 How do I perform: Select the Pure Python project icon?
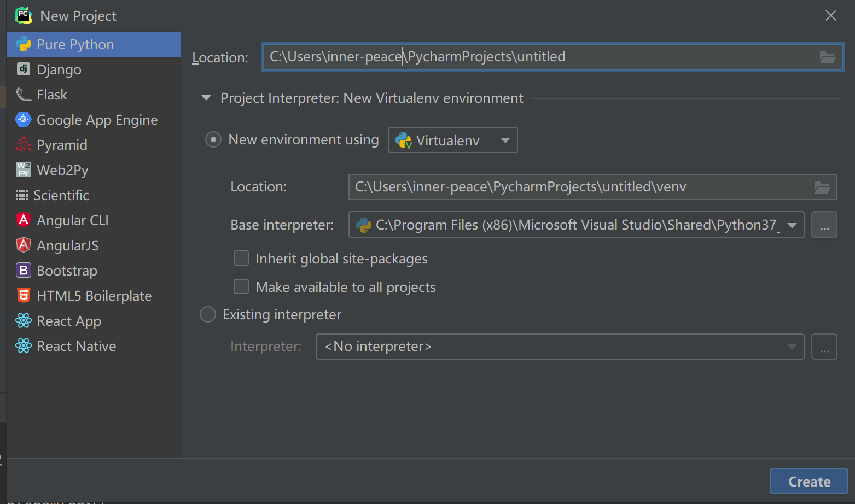click(24, 44)
